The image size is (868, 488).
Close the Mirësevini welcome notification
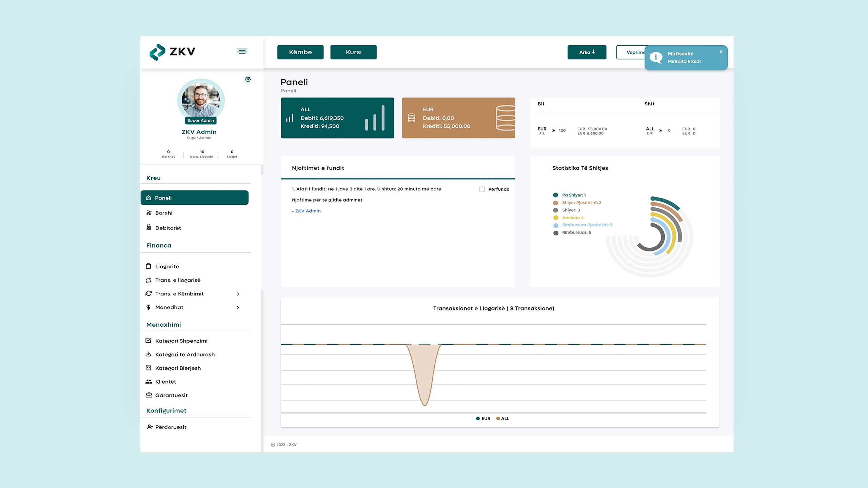(x=721, y=52)
